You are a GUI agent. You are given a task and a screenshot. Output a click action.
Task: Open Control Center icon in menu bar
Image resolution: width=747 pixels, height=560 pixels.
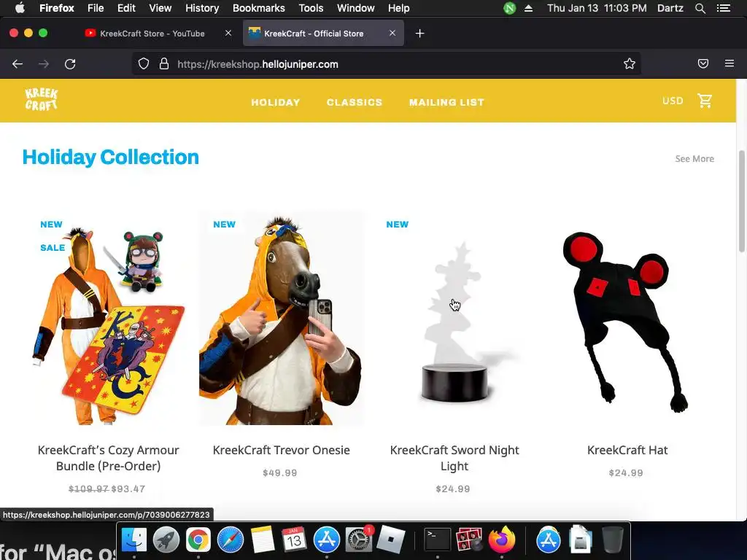(723, 8)
